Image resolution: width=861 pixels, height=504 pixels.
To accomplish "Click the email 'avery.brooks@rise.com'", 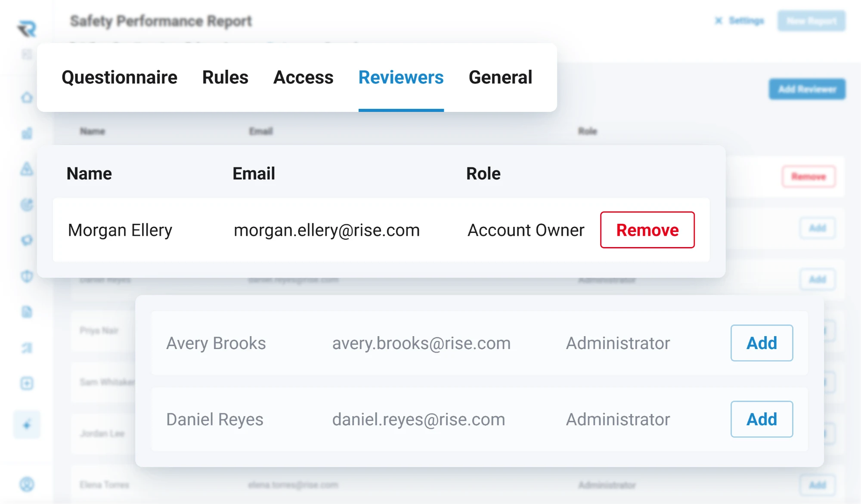I will 421,343.
